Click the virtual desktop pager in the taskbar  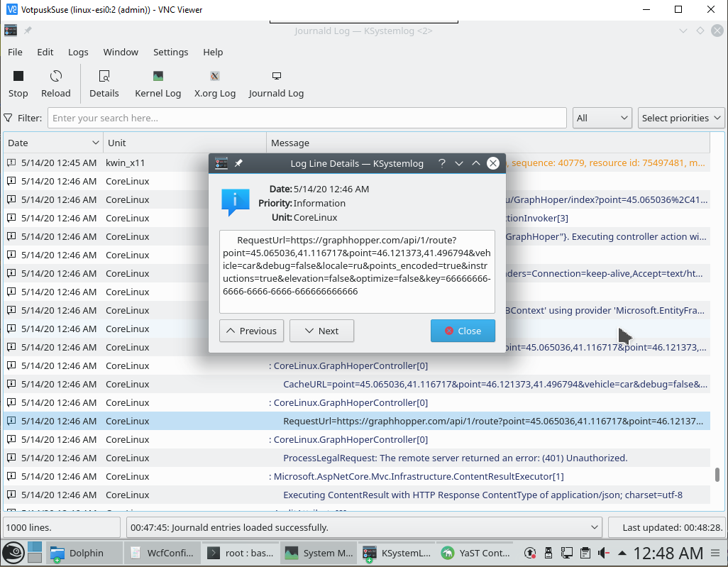[35, 553]
